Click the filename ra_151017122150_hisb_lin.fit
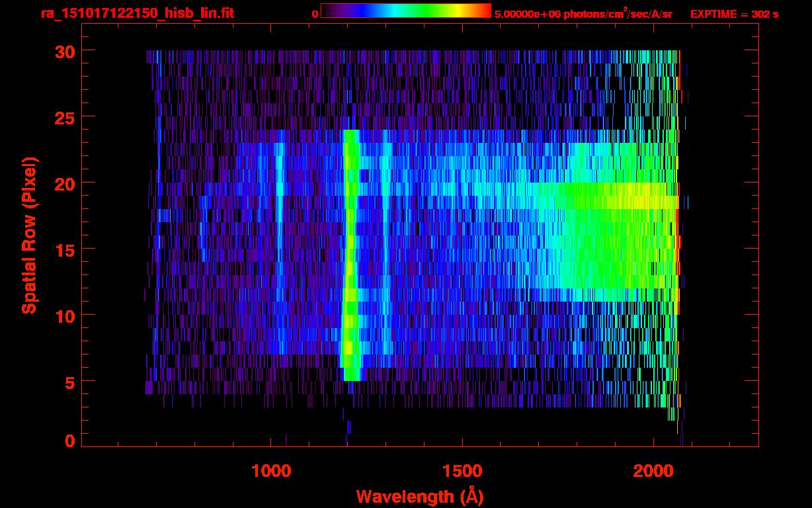 pos(137,13)
